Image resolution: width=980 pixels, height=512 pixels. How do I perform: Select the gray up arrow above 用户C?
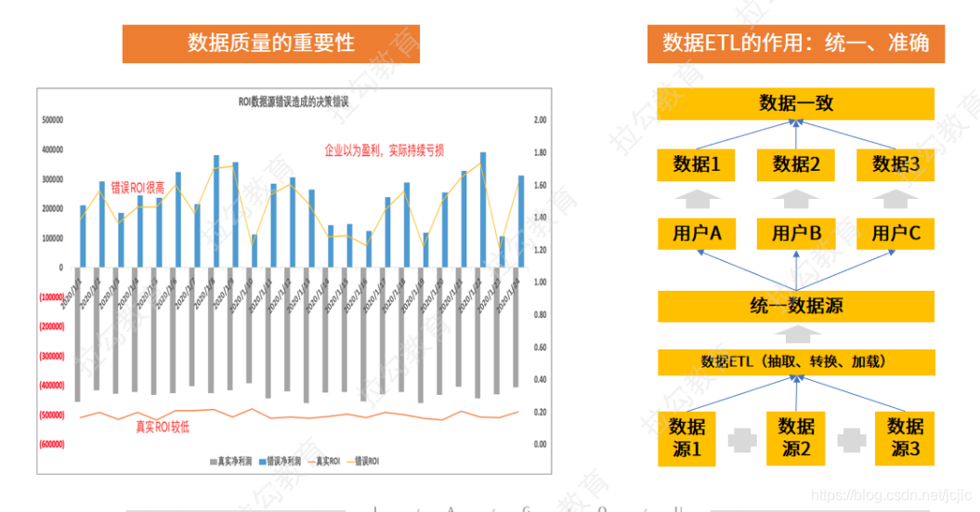pyautogui.click(x=895, y=200)
